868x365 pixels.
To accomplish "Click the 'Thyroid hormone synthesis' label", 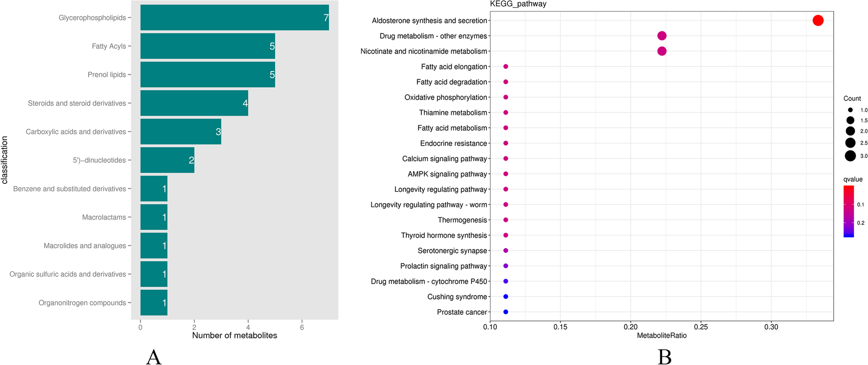I will pyautogui.click(x=444, y=235).
